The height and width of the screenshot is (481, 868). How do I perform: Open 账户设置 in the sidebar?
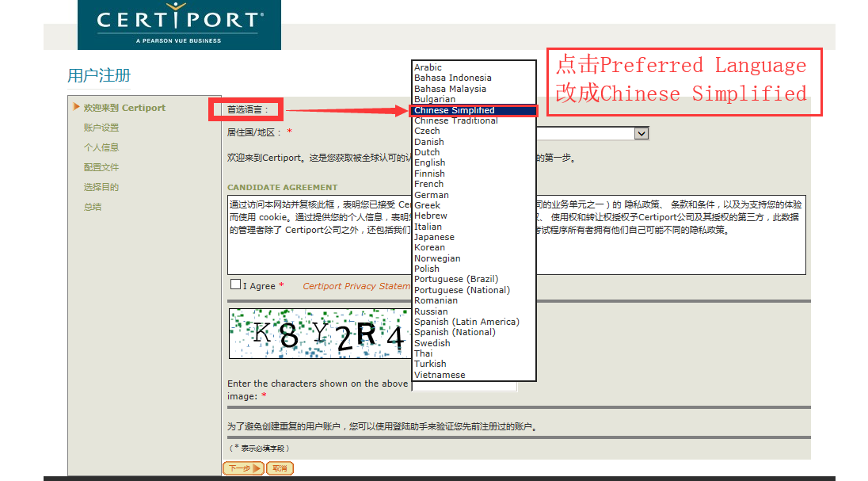coord(101,128)
